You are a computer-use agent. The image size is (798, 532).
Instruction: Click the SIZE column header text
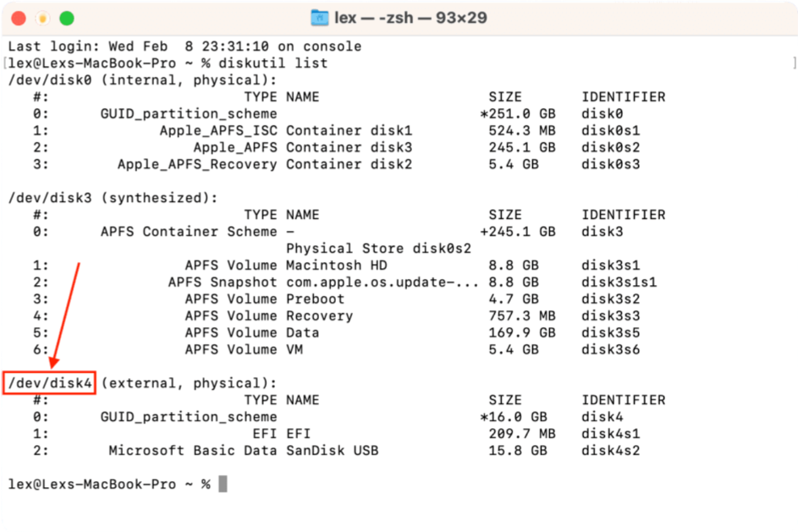[x=504, y=96]
